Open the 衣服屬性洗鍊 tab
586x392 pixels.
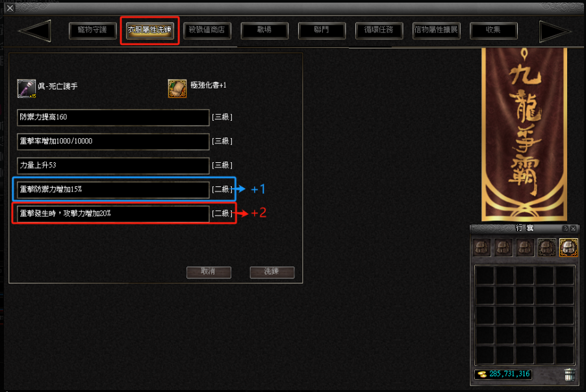tap(150, 31)
